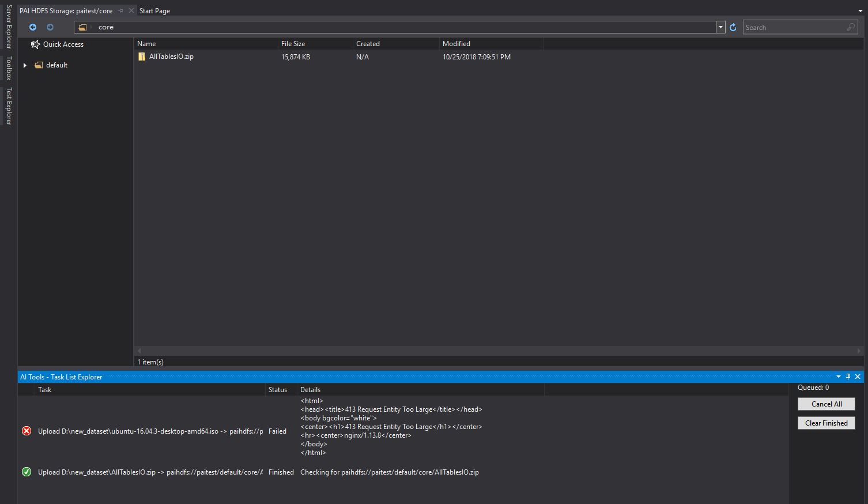Click the Quick Access star icon

click(x=35, y=44)
